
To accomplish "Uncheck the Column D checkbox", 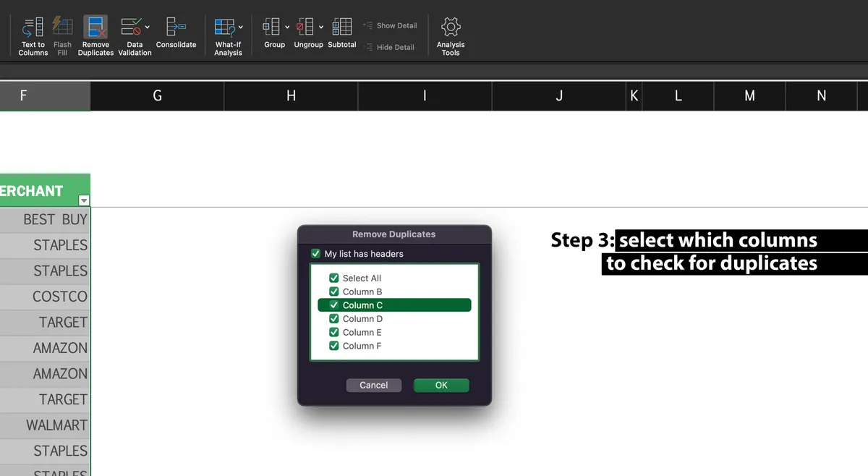I will 334,318.
